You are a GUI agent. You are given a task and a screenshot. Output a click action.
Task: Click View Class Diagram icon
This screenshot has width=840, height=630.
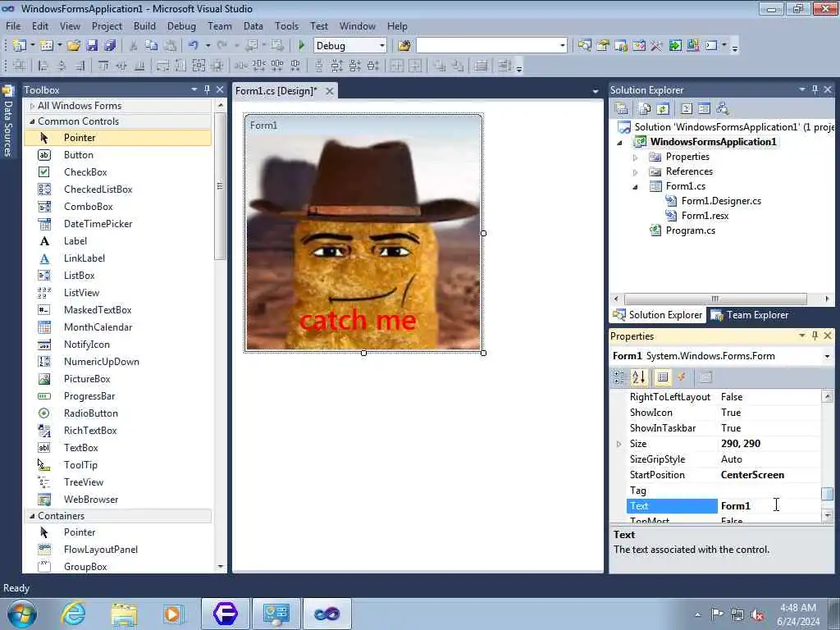723,109
